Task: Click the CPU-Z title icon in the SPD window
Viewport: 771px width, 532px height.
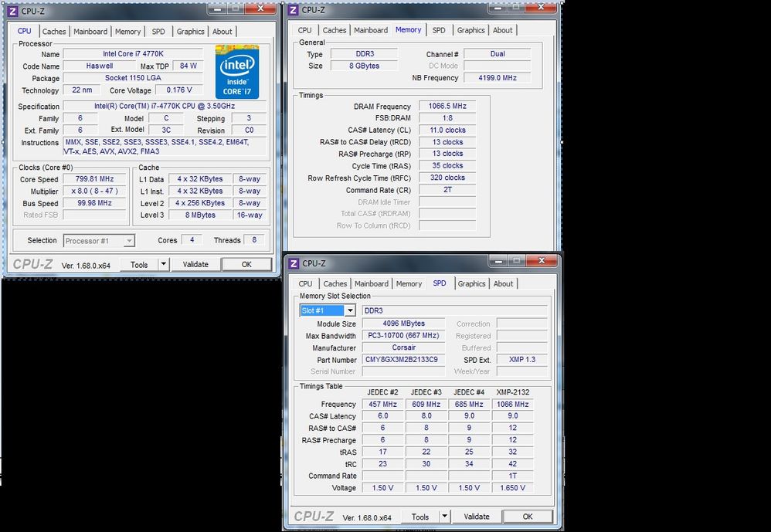Action: pos(294,263)
